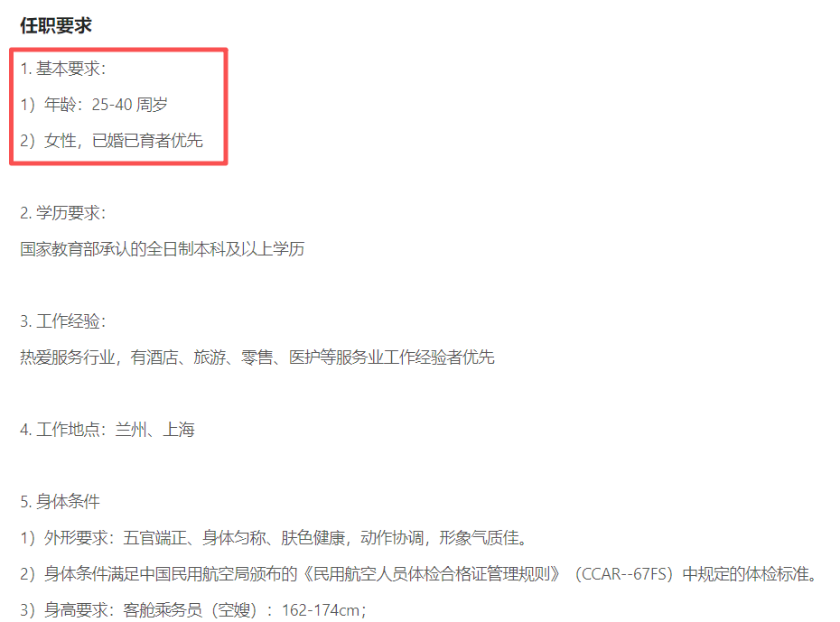Select the 2. 学历要求 line
This screenshot has height=622, width=840.
[x=63, y=213]
